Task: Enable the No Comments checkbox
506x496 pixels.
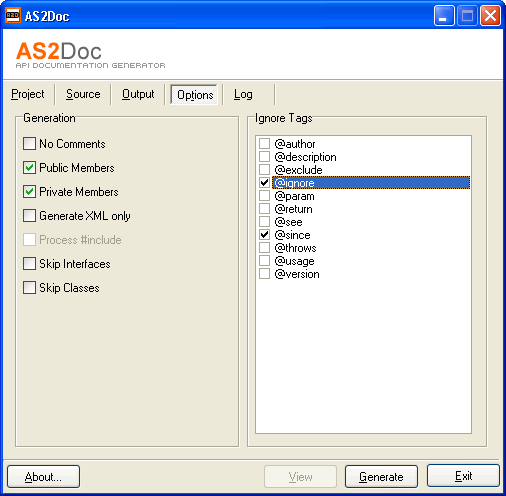Action: pos(29,144)
